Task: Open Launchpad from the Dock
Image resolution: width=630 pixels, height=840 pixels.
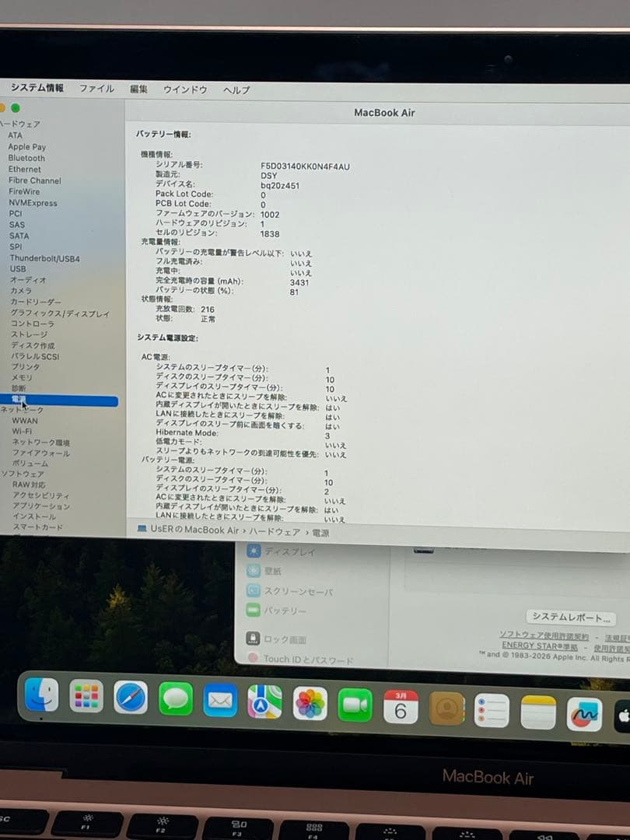Action: [x=86, y=696]
